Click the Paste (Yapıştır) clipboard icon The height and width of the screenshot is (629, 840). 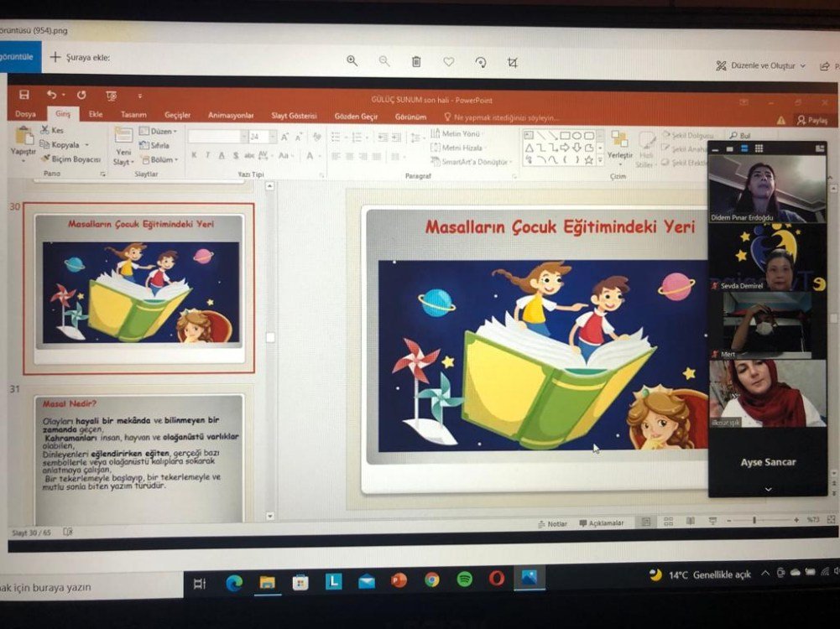click(x=23, y=138)
